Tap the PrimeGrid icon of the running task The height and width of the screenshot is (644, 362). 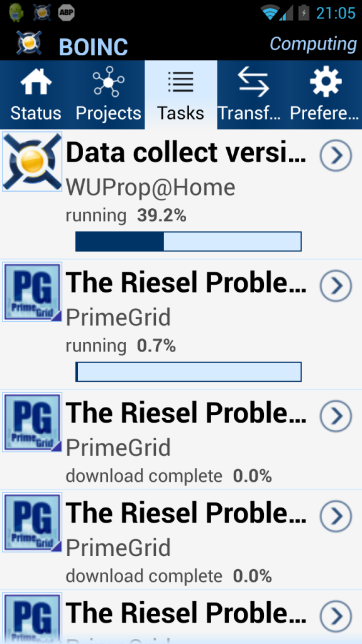[x=33, y=292]
